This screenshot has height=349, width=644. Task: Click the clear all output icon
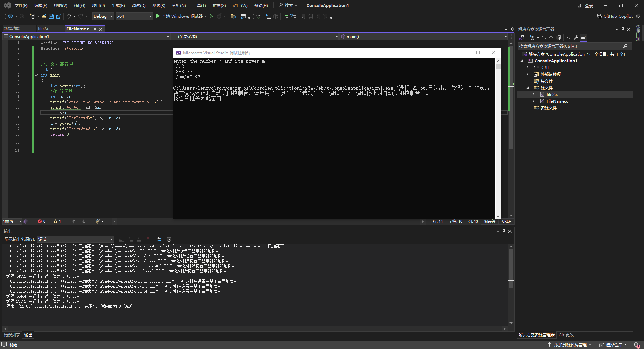coord(149,239)
